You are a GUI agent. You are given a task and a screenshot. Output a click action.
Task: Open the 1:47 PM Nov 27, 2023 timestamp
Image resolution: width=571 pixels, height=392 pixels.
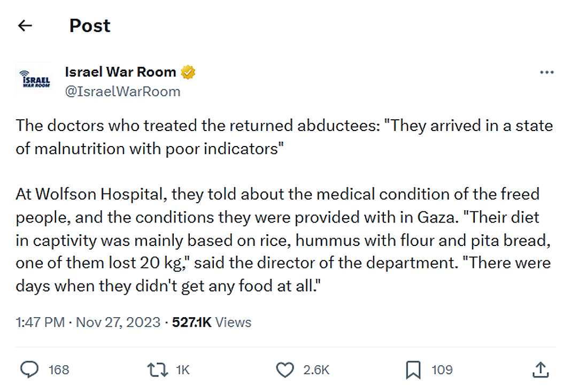tap(88, 322)
